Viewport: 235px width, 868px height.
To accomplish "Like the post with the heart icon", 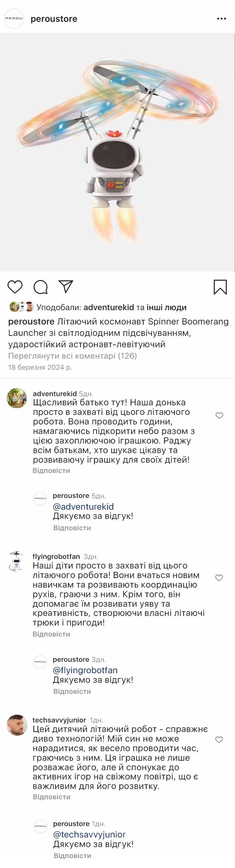I will click(x=15, y=287).
